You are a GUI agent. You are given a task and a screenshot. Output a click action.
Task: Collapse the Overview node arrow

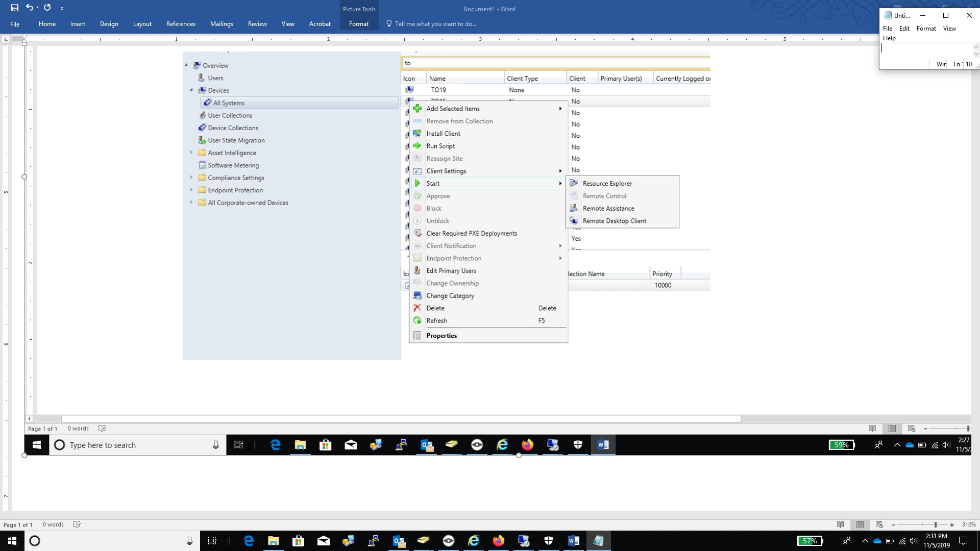click(x=186, y=65)
